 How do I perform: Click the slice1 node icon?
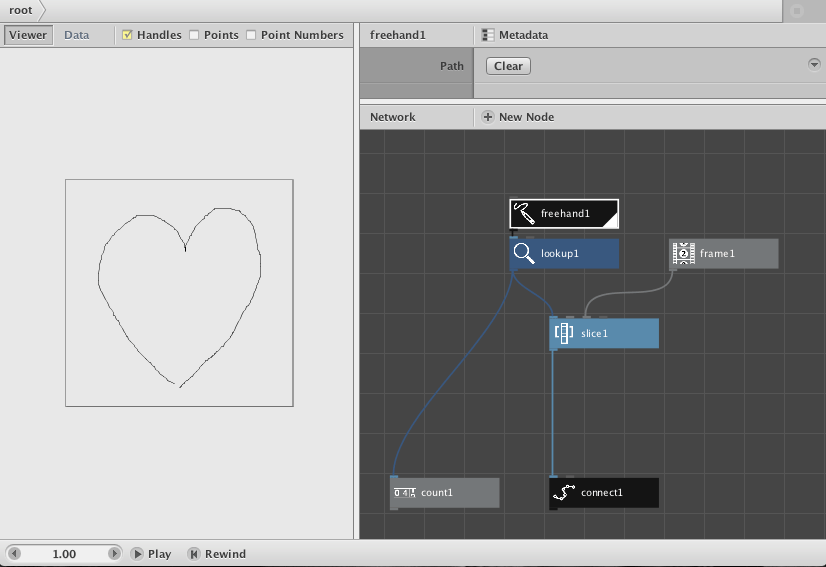click(x=564, y=333)
